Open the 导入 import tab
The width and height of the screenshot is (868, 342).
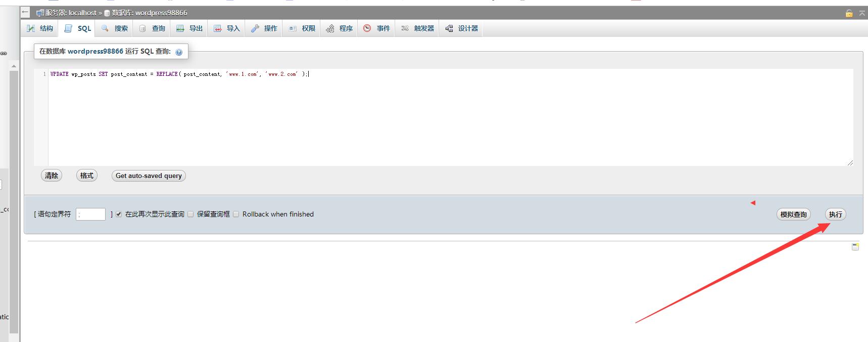(x=227, y=28)
